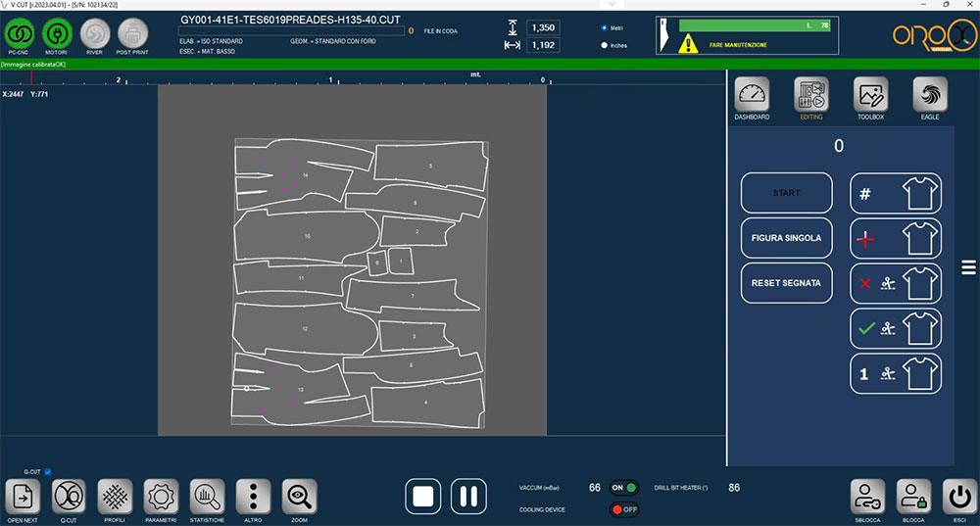
Task: Click the blade life green progress bar
Action: (x=755, y=25)
